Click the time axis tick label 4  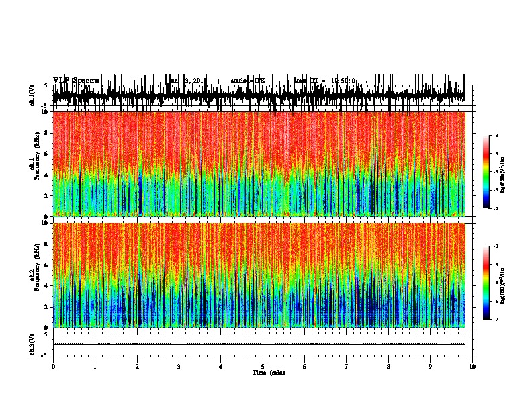[221, 367]
